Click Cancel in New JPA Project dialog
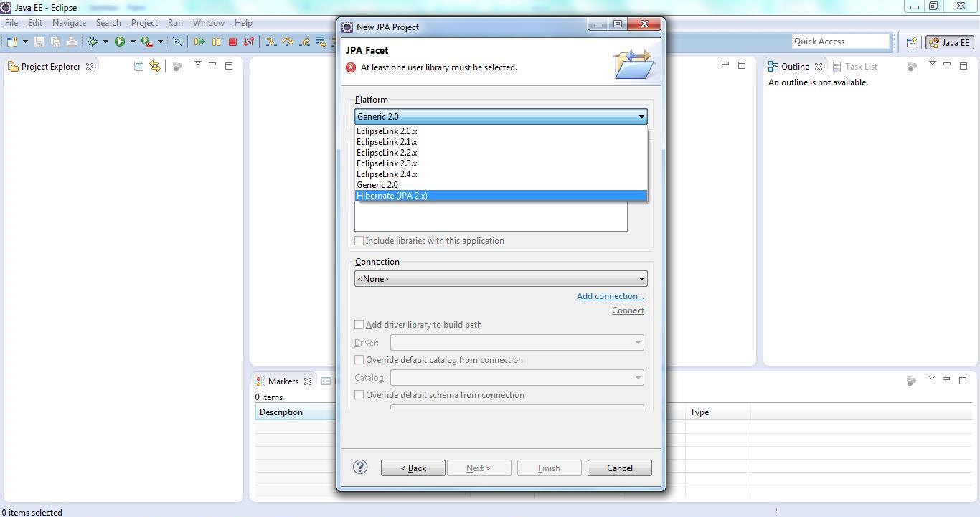 [x=620, y=468]
